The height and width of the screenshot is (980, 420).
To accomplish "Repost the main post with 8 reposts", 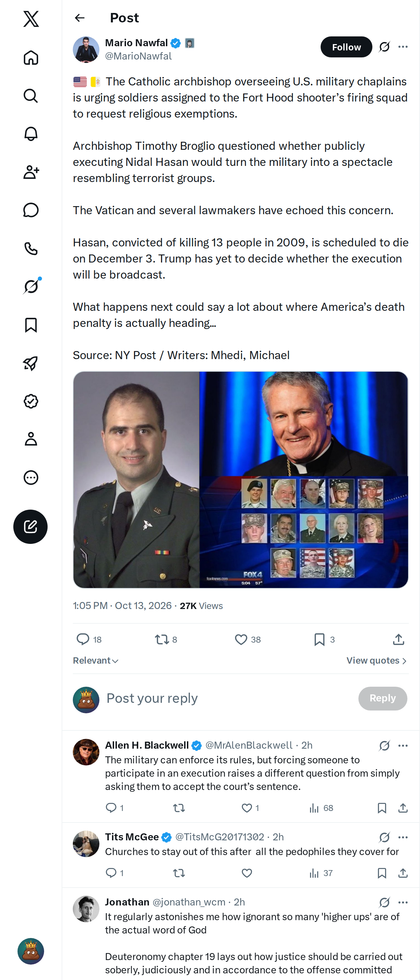I will pos(166,639).
